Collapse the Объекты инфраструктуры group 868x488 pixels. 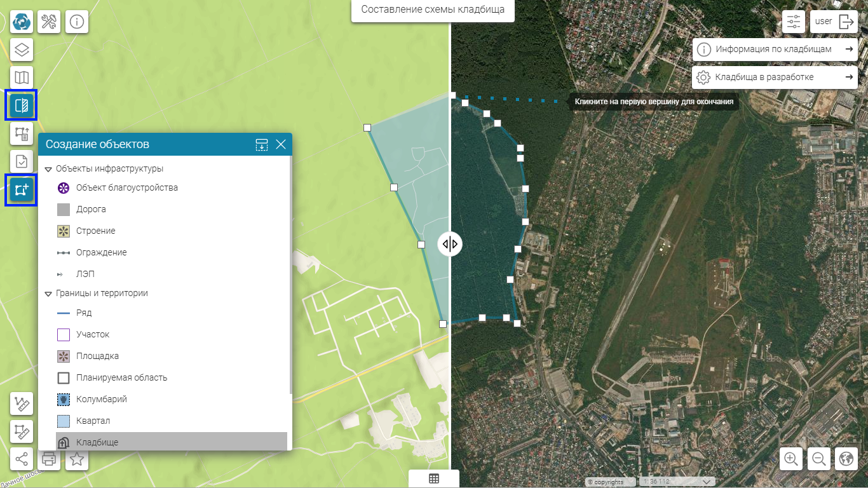(x=48, y=169)
